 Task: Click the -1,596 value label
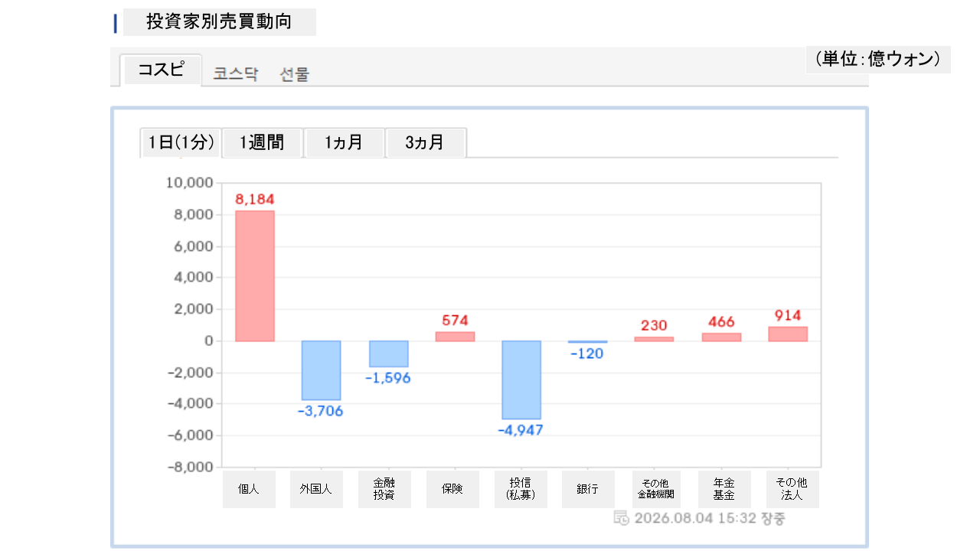[388, 378]
